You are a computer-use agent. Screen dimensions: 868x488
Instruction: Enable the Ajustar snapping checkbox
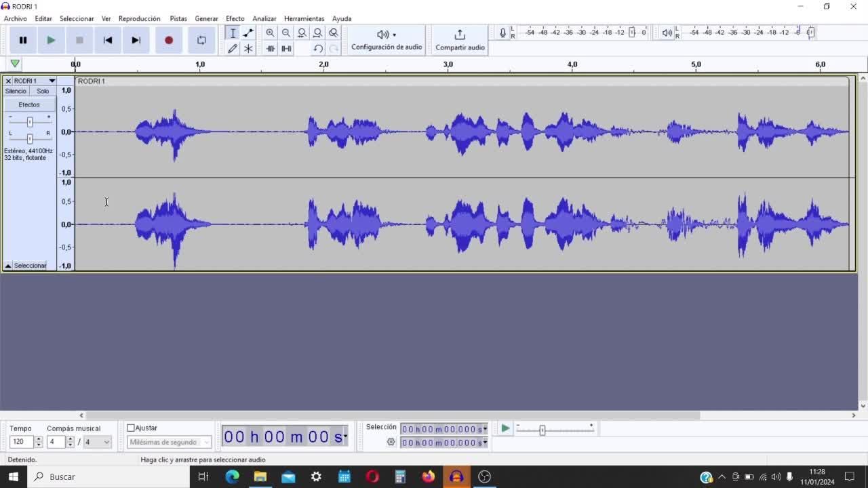coord(131,428)
